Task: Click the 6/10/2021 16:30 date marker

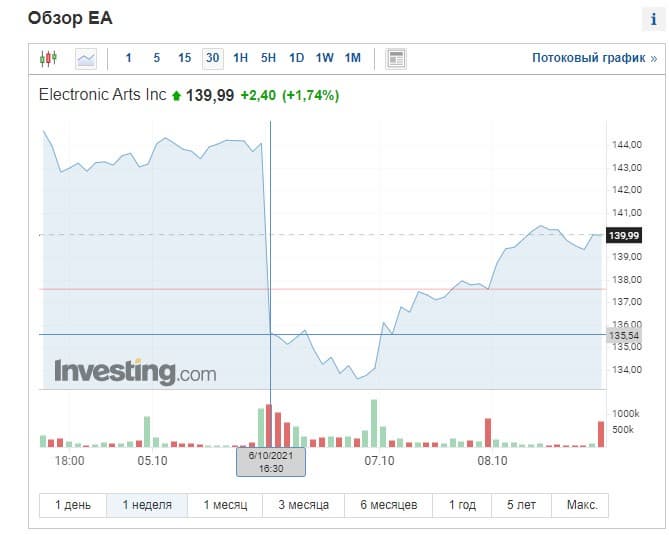Action: click(x=271, y=461)
